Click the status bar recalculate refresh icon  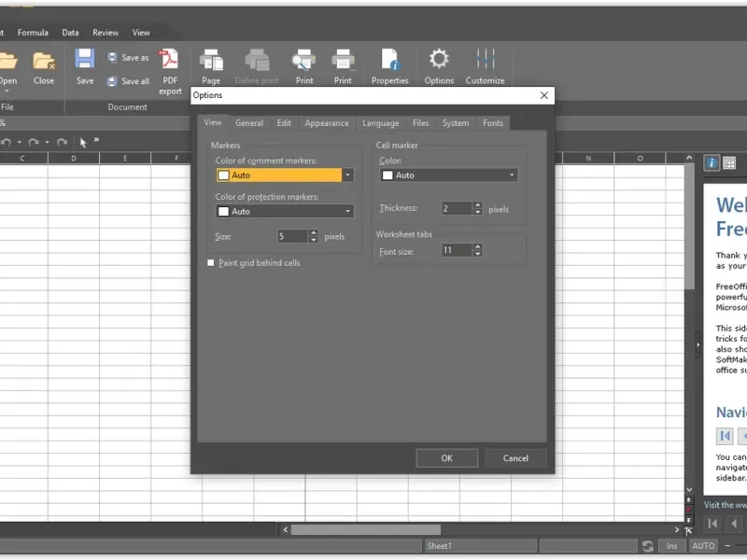click(648, 546)
